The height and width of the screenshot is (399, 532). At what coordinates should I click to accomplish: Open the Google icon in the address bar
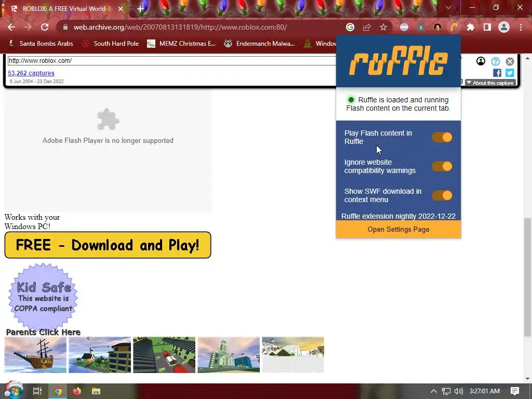(350, 27)
